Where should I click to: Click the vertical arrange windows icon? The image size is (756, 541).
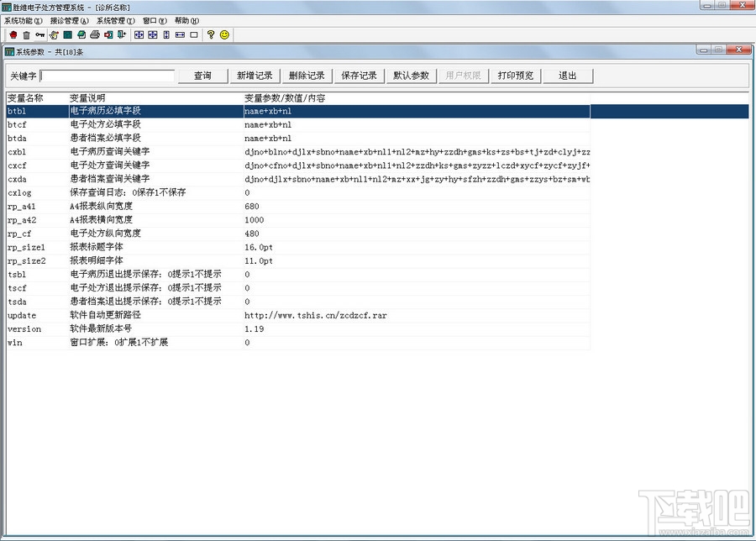click(x=166, y=34)
